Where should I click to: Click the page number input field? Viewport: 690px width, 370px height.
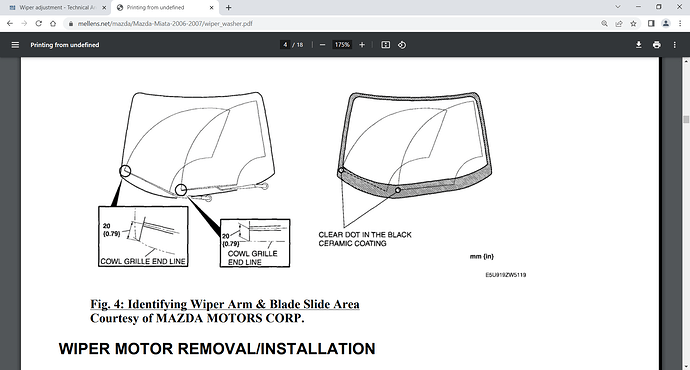tap(285, 45)
